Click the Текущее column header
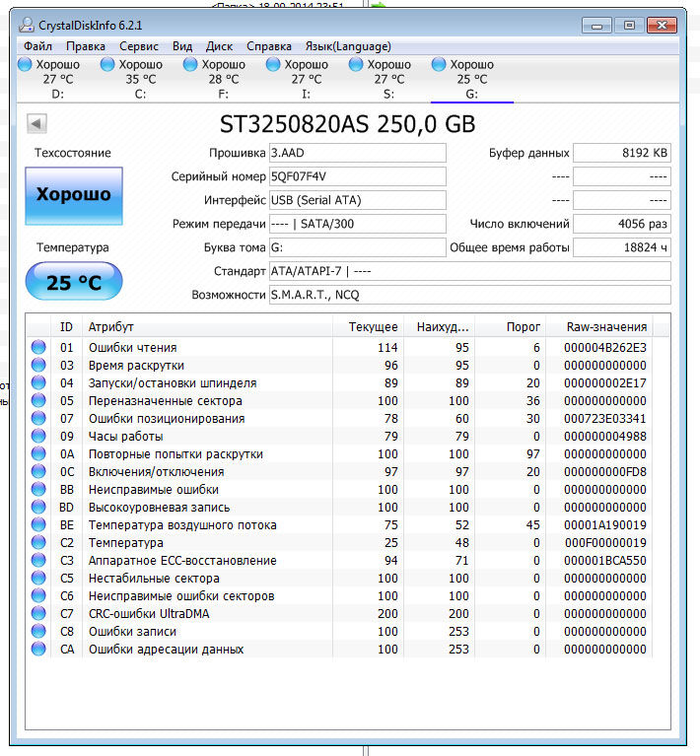The image size is (700, 756). pyautogui.click(x=368, y=327)
